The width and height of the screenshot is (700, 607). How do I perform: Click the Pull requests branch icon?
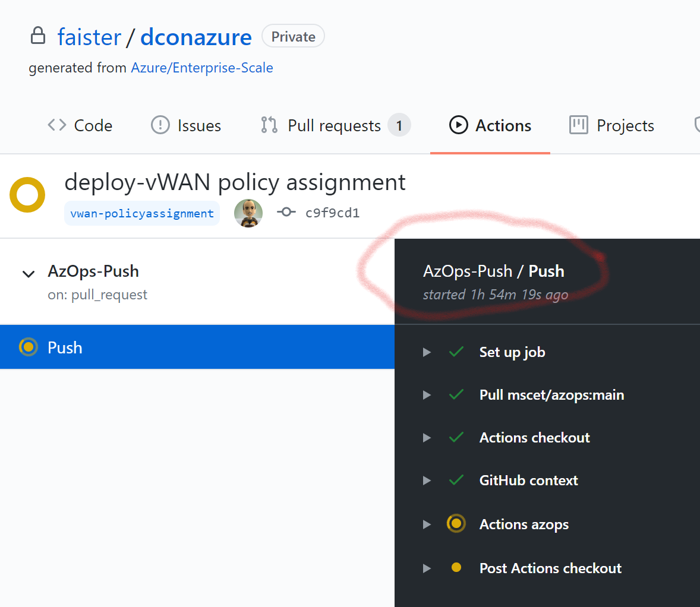pos(268,125)
